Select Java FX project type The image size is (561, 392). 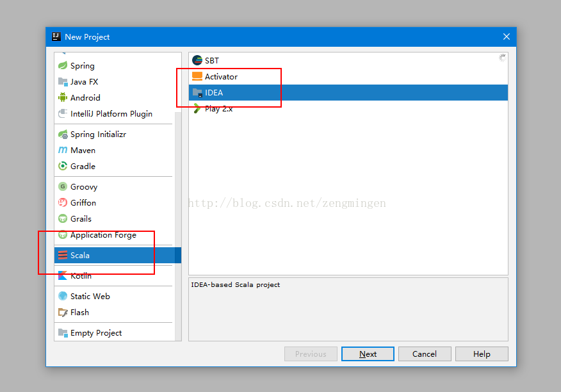click(x=115, y=81)
